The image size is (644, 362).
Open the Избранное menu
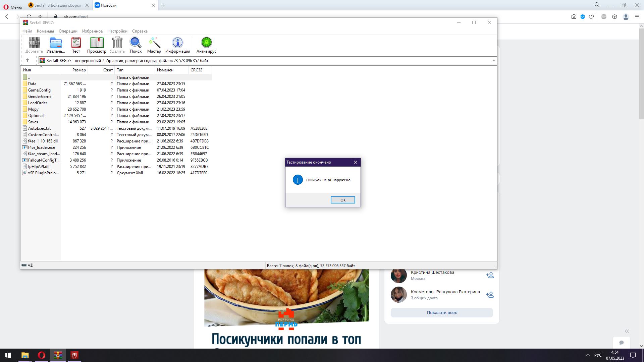[92, 31]
